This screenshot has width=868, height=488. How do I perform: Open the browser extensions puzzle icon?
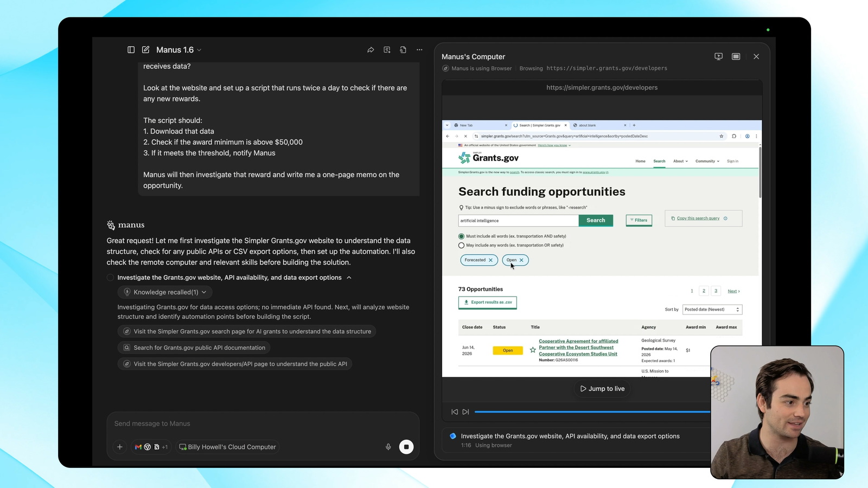pyautogui.click(x=734, y=136)
